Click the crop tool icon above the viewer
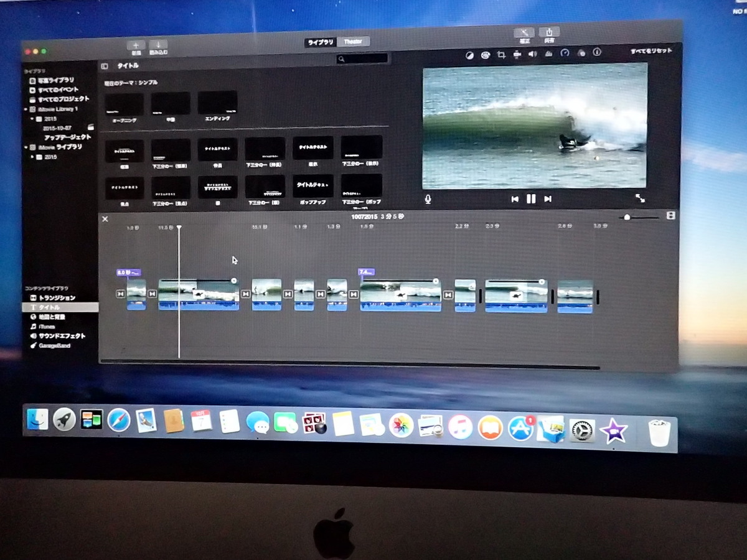This screenshot has width=747, height=560. pos(501,55)
